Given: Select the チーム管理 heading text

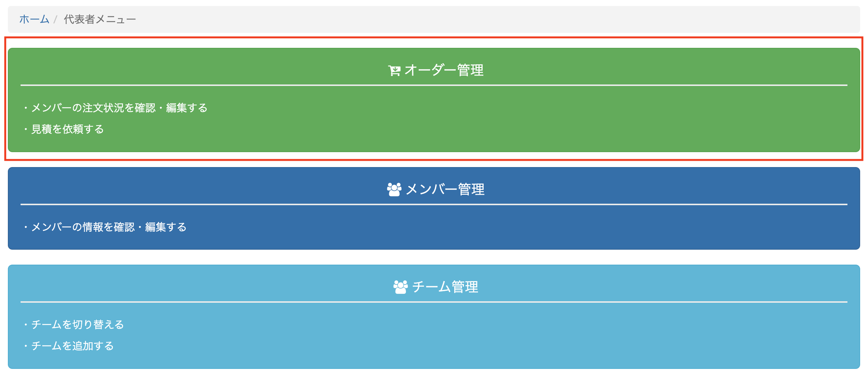Looking at the screenshot, I should (x=445, y=287).
